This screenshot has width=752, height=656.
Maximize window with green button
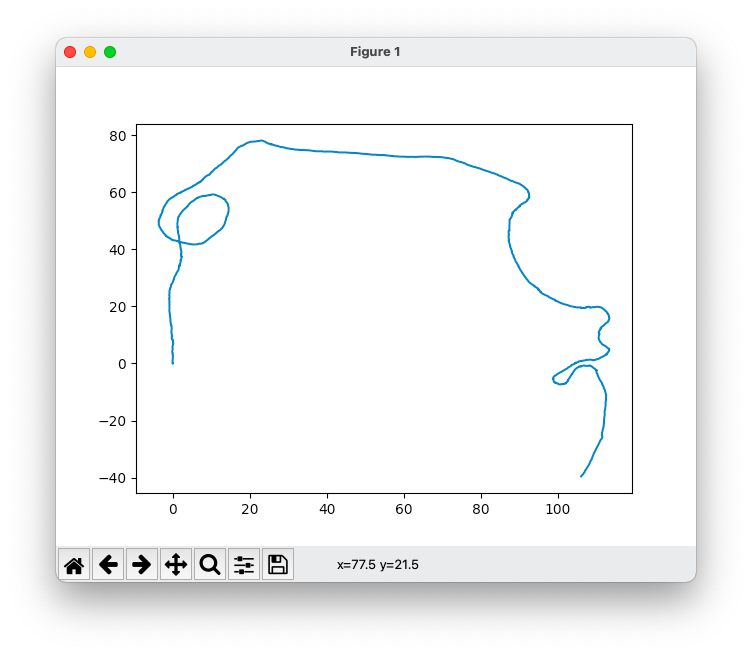pos(110,52)
